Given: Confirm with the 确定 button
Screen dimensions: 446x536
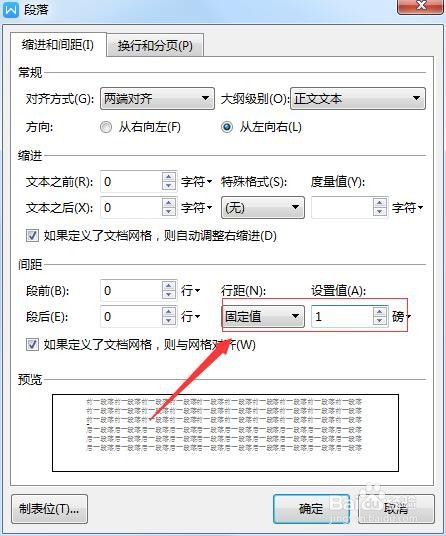Looking at the screenshot, I should tap(311, 509).
